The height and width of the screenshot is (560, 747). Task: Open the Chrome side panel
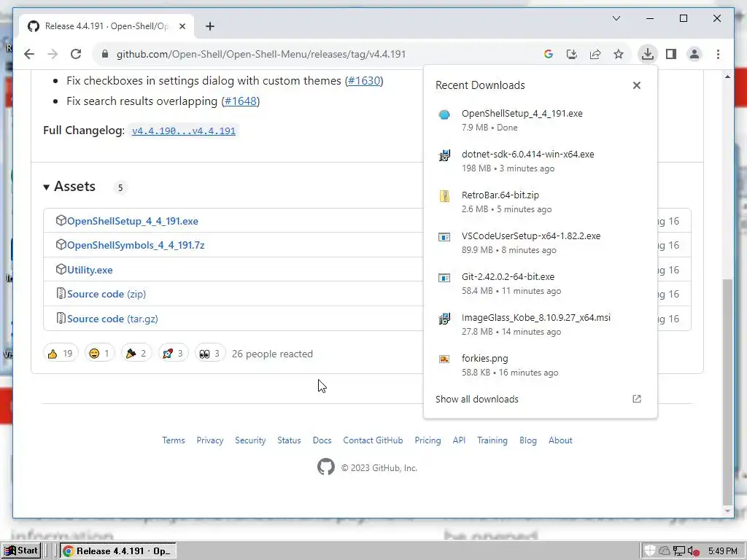[671, 54]
